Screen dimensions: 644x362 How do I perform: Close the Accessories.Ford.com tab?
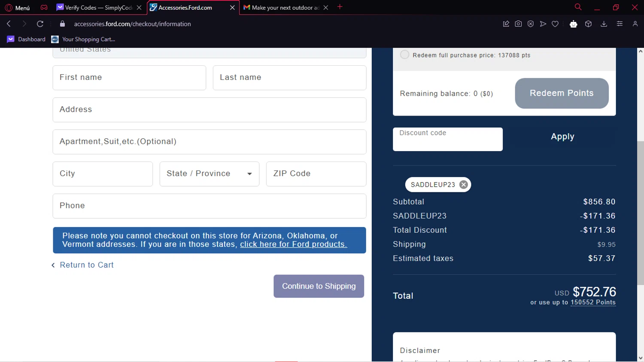click(x=232, y=8)
